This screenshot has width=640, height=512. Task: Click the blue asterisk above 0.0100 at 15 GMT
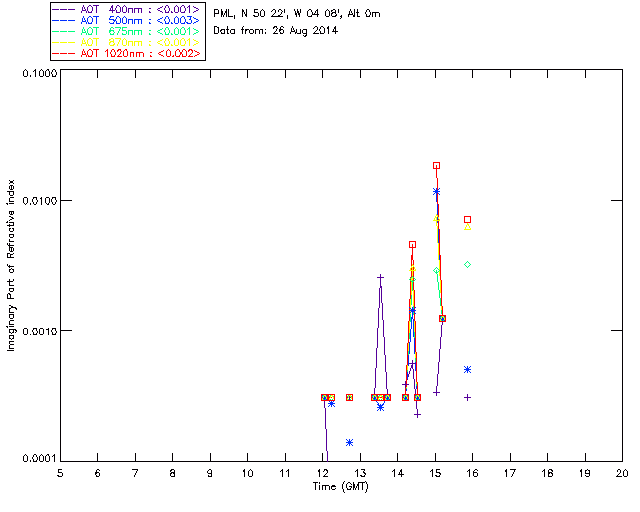click(x=436, y=191)
